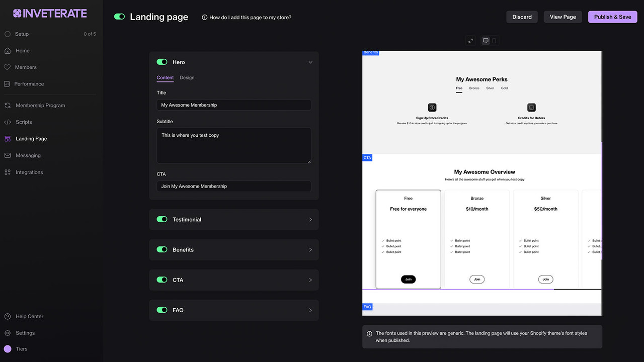Turn off the FAQ section
This screenshot has width=644, height=362.
(162, 310)
